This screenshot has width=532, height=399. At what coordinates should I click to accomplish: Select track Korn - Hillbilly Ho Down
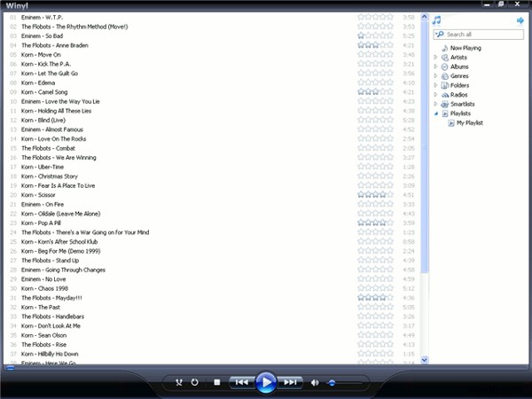tap(50, 354)
